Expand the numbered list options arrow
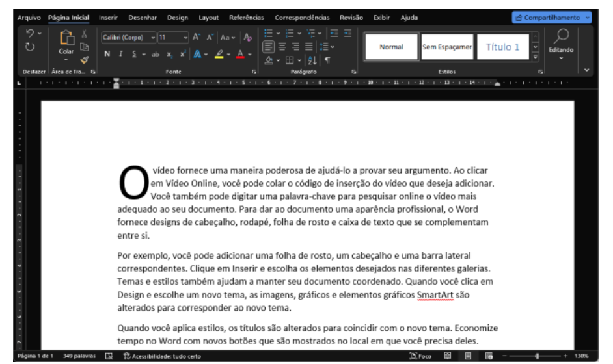 click(299, 34)
